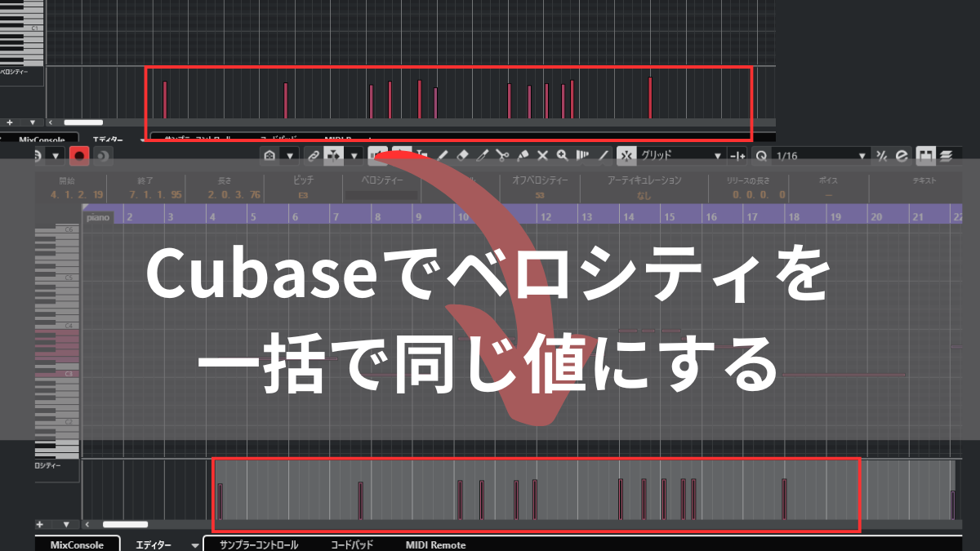The width and height of the screenshot is (980, 551).
Task: Toggle snap on or off
Action: (x=626, y=155)
